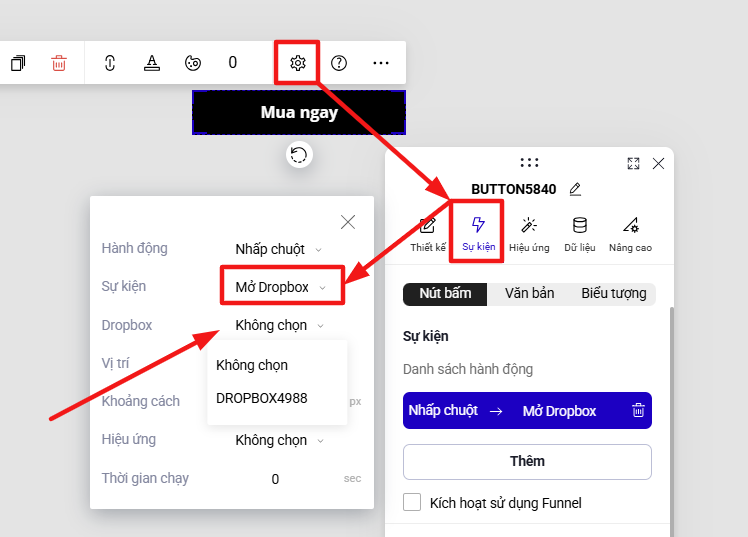The height and width of the screenshot is (537, 748).
Task: Click the Thời gian chạy value field
Action: 275,479
